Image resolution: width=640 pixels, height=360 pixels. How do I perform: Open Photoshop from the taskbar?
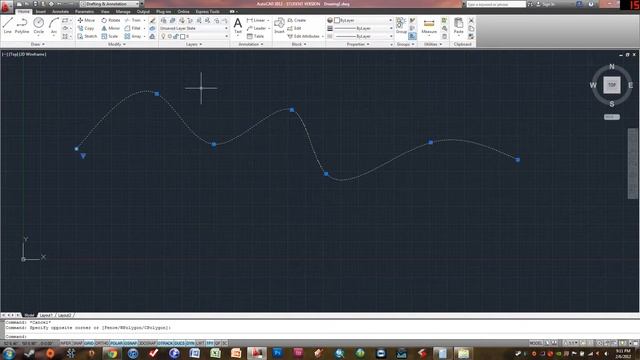click(x=278, y=353)
